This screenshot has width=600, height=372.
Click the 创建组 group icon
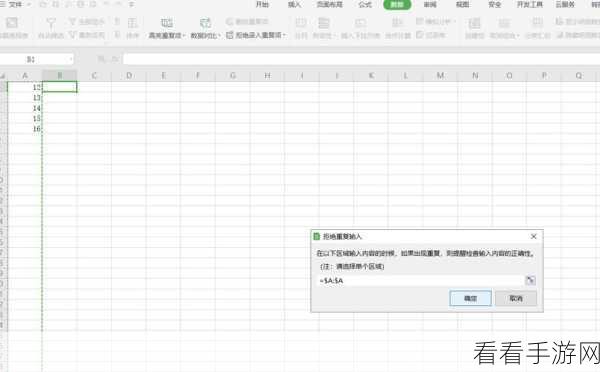pyautogui.click(x=474, y=23)
